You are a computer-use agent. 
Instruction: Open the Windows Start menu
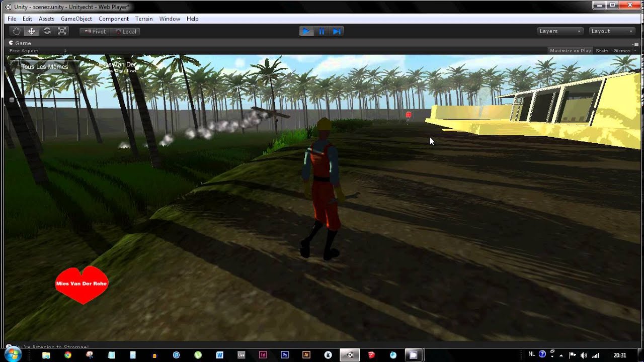pyautogui.click(x=12, y=355)
